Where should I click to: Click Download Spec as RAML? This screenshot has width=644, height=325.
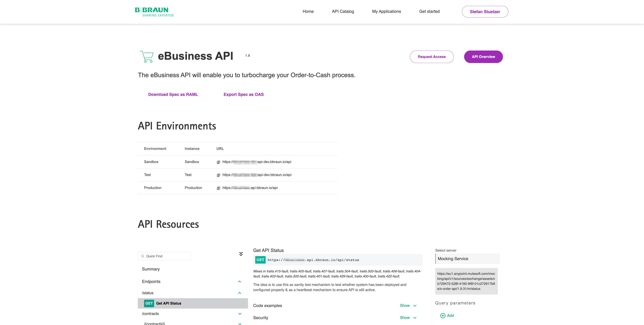click(x=173, y=94)
